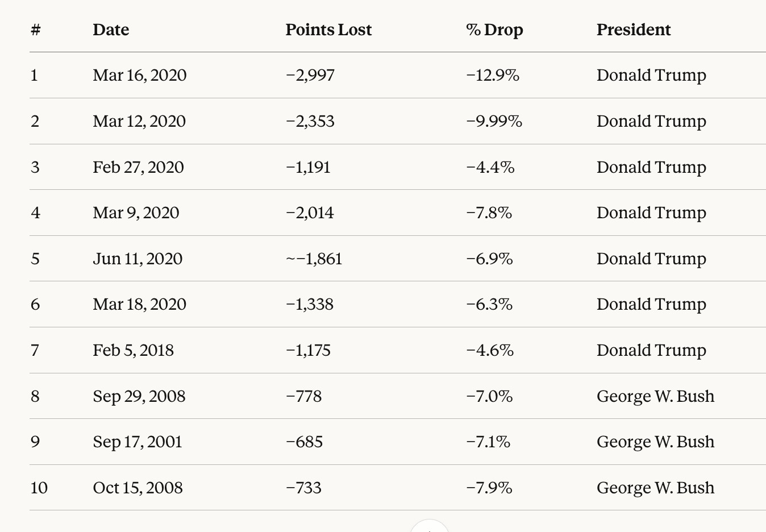The width and height of the screenshot is (766, 532).
Task: Click George W. Bush in row 8
Action: tap(655, 396)
